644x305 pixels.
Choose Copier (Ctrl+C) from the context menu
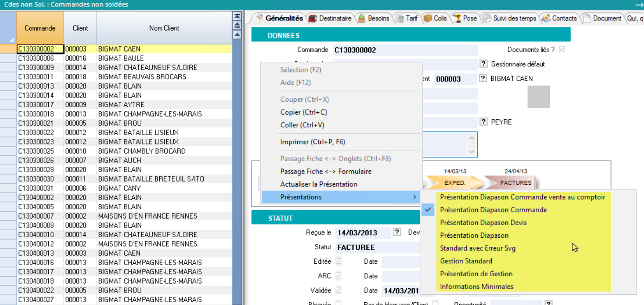(304, 112)
